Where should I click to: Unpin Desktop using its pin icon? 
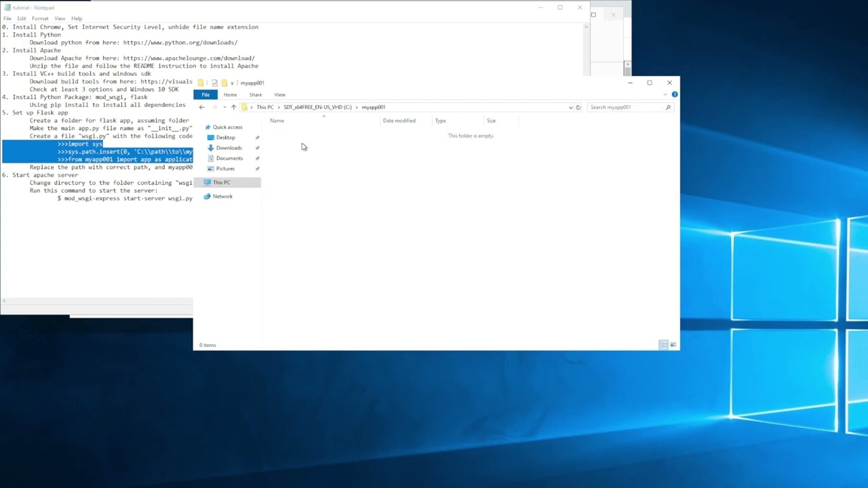(x=257, y=138)
